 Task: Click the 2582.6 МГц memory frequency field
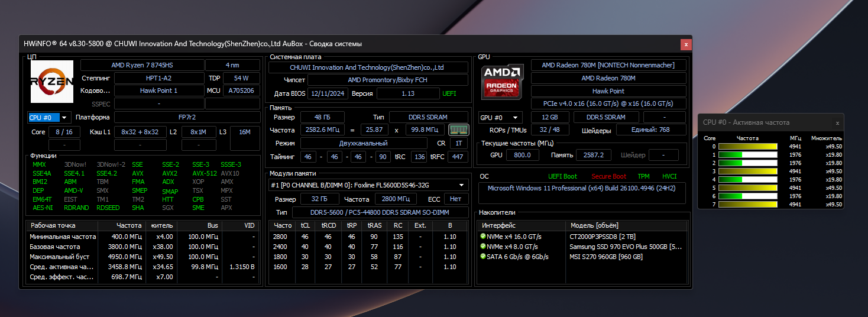coord(322,130)
